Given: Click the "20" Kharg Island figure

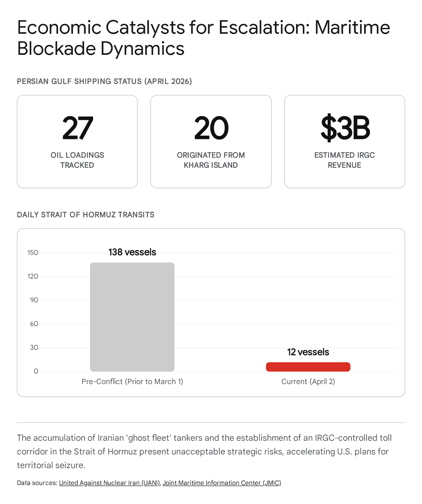Looking at the screenshot, I should 211,128.
